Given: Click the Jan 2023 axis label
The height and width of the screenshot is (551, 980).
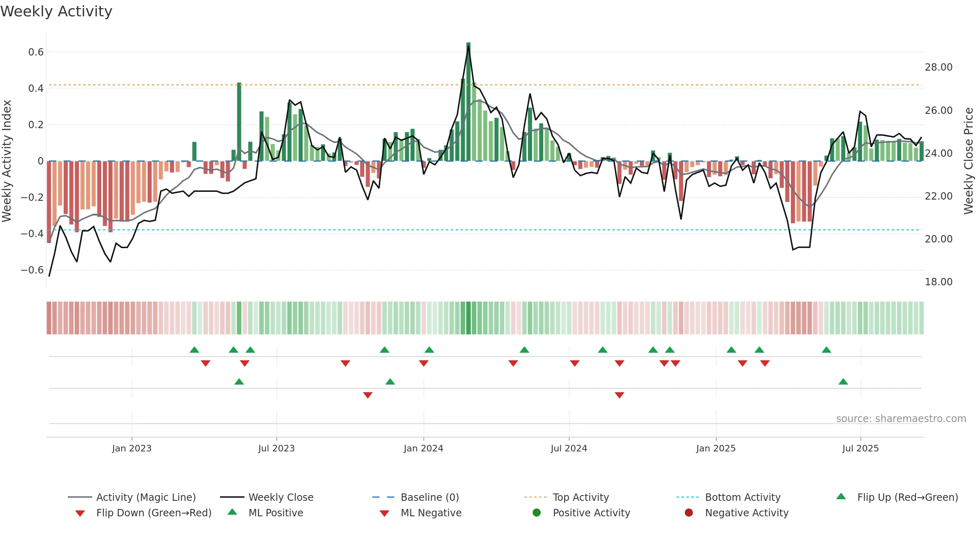Looking at the screenshot, I should tap(132, 448).
